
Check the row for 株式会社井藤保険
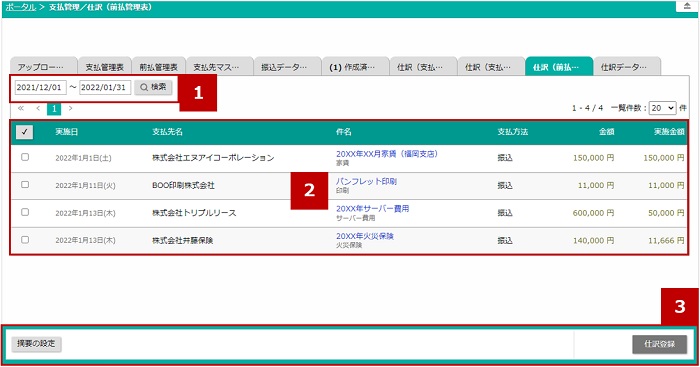point(25,240)
